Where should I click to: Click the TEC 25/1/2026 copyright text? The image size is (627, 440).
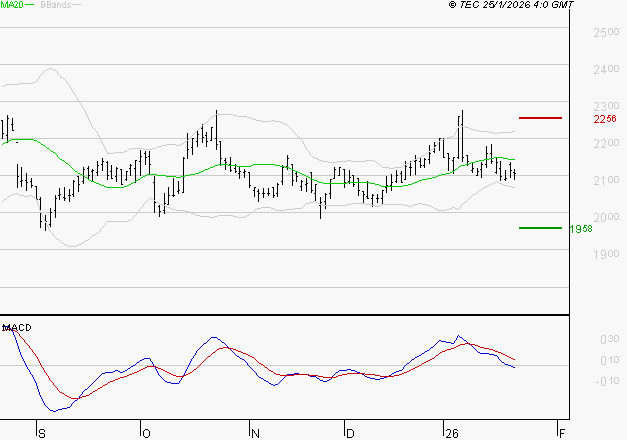click(511, 4)
